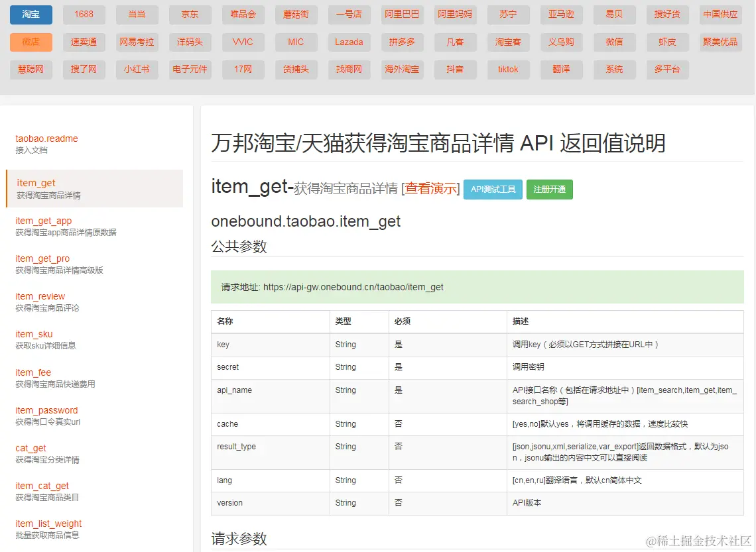The width and height of the screenshot is (756, 552).
Task: Open the 搜好货 platform button
Action: coord(667,15)
